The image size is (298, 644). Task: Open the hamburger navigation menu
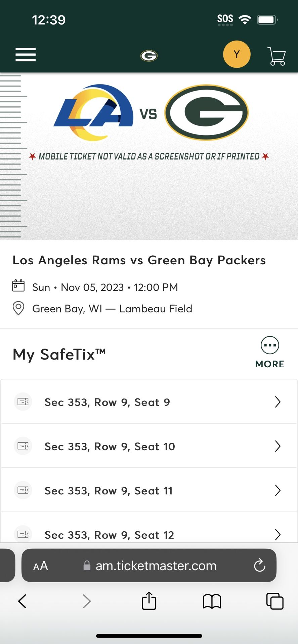(x=26, y=55)
